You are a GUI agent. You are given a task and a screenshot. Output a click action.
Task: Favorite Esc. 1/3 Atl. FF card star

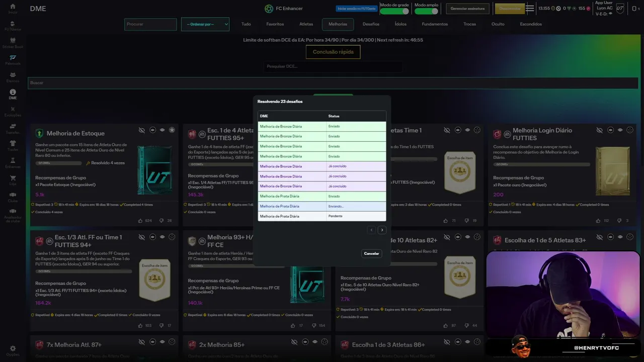pyautogui.click(x=172, y=237)
